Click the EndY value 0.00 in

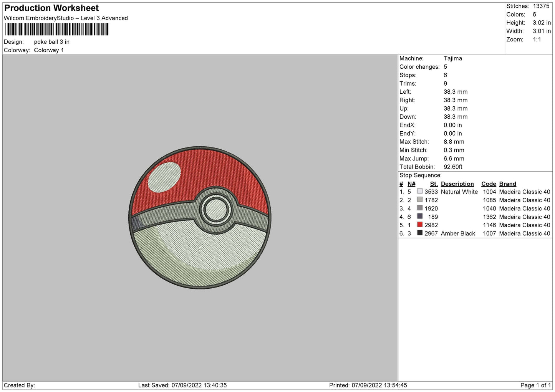453,134
